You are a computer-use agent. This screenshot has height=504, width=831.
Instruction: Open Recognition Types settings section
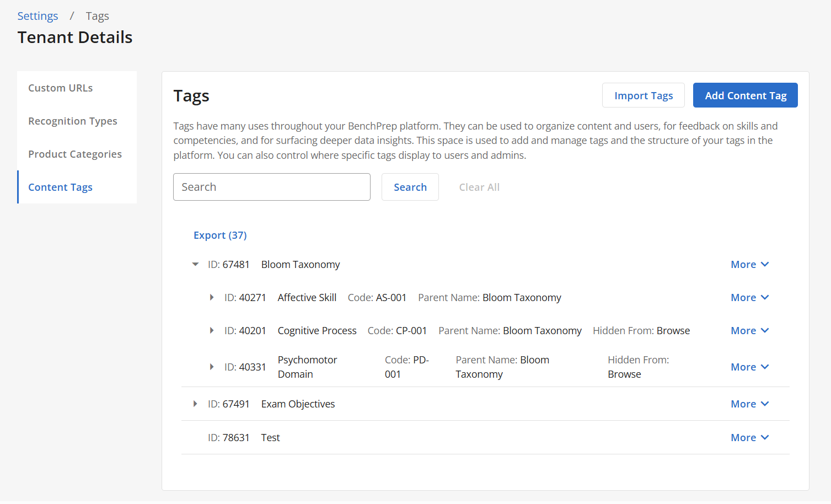(77, 121)
